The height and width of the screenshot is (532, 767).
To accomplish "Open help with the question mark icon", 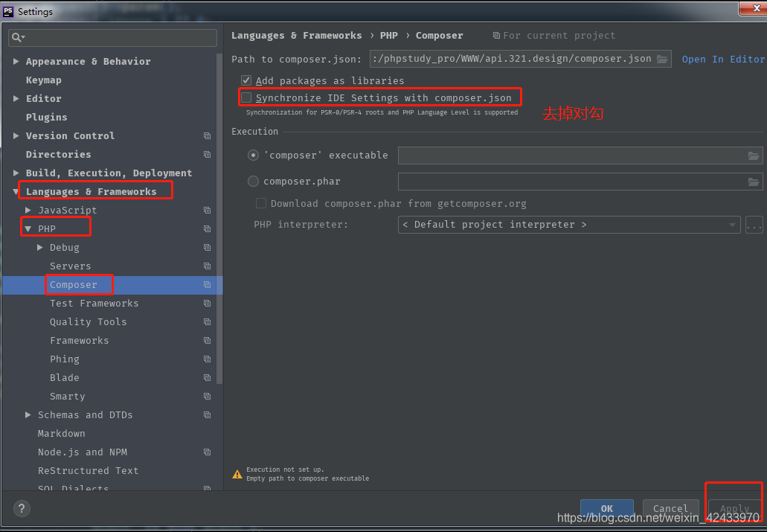I will coord(21,508).
